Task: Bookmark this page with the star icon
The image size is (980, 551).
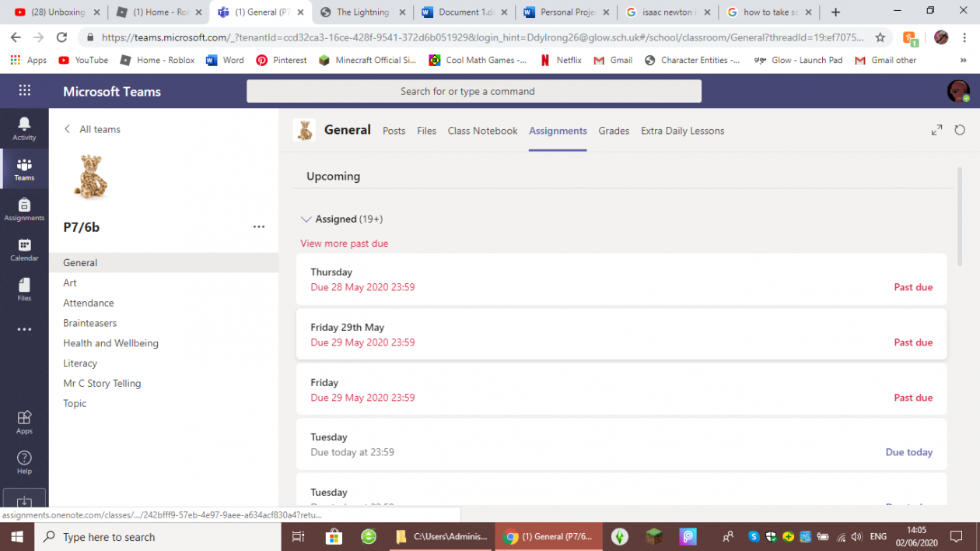Action: point(880,37)
